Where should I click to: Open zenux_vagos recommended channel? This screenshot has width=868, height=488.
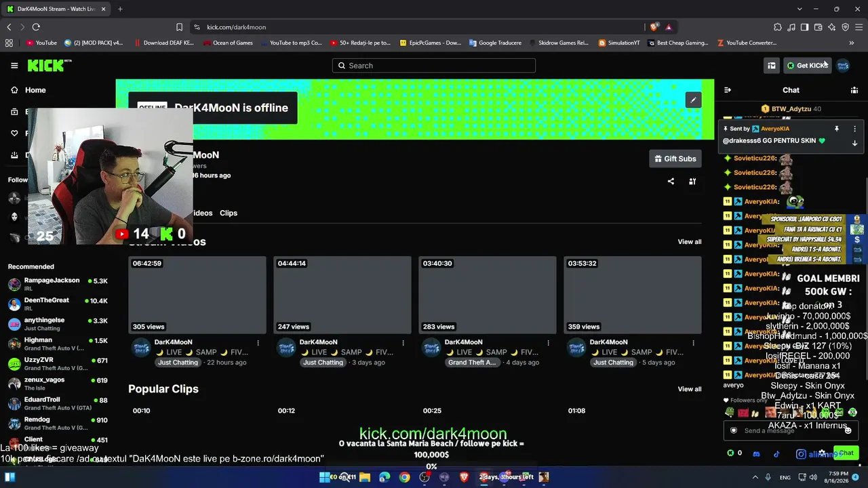click(x=58, y=384)
